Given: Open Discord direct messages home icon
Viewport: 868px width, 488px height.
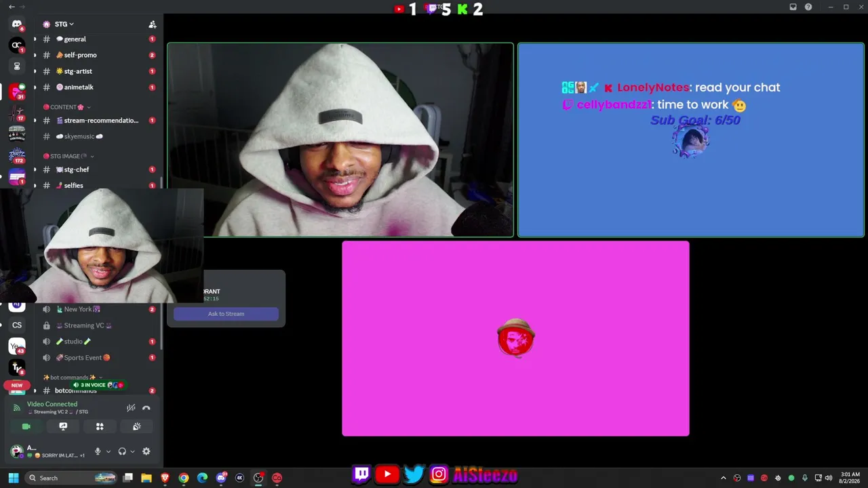Looking at the screenshot, I should pos(17,24).
